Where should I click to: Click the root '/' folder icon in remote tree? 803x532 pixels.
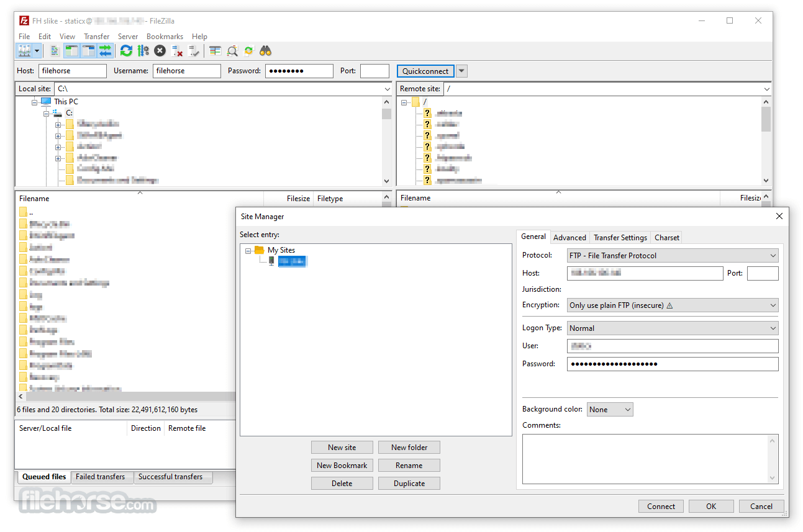pyautogui.click(x=415, y=102)
